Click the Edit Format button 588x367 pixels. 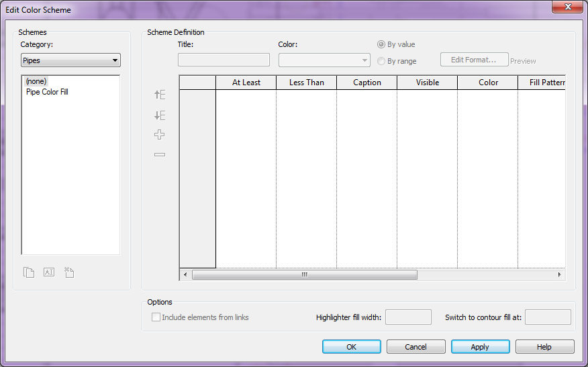pyautogui.click(x=475, y=60)
